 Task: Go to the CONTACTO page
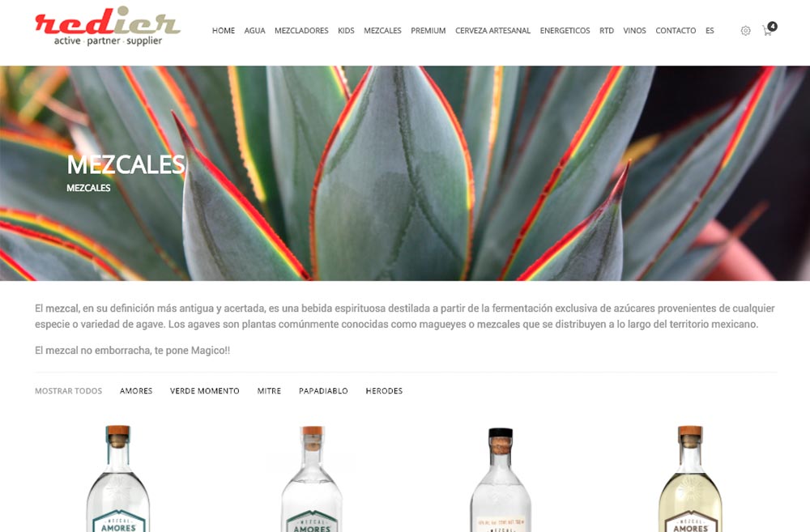point(676,31)
